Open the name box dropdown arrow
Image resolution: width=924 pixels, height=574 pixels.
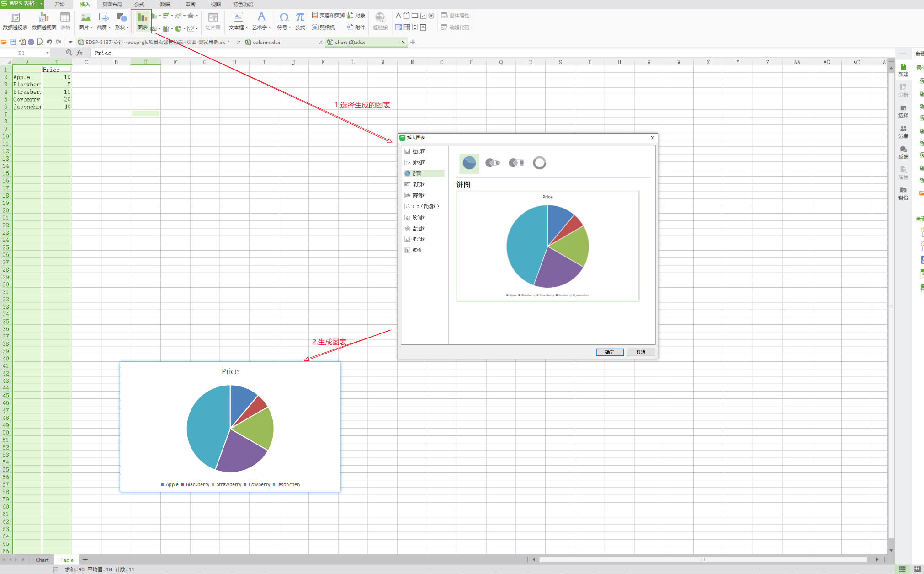(47, 53)
